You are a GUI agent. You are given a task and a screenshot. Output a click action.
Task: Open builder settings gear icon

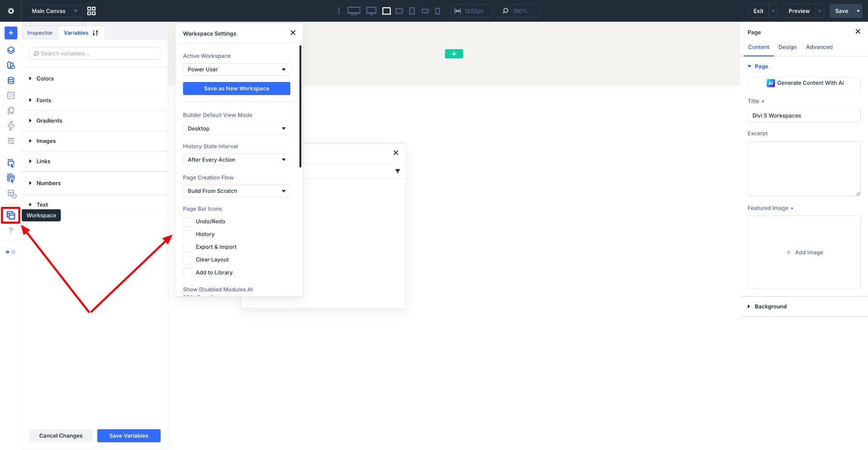[11, 11]
